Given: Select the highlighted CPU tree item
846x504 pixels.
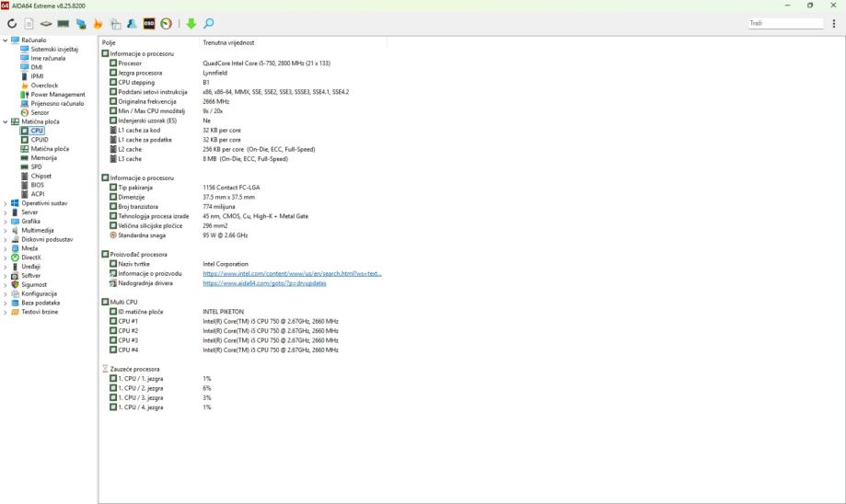Looking at the screenshot, I should click(32, 131).
